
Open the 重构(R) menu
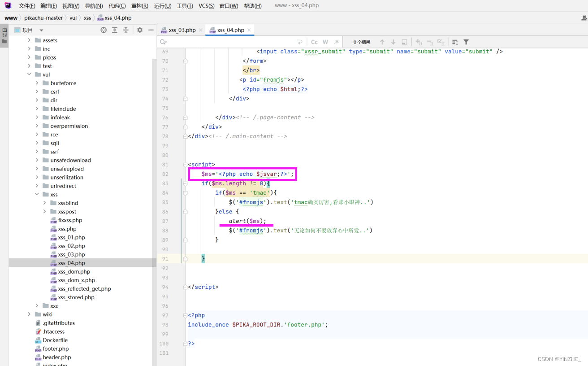click(140, 6)
